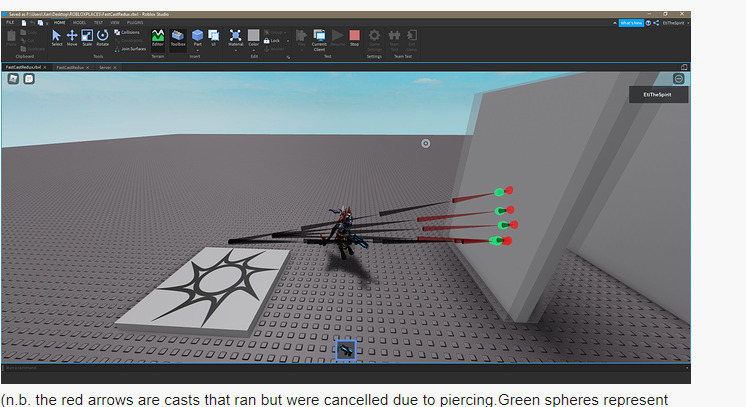Toggle the Collisions option
Viewport: 746px width, 407px height.
click(x=127, y=32)
